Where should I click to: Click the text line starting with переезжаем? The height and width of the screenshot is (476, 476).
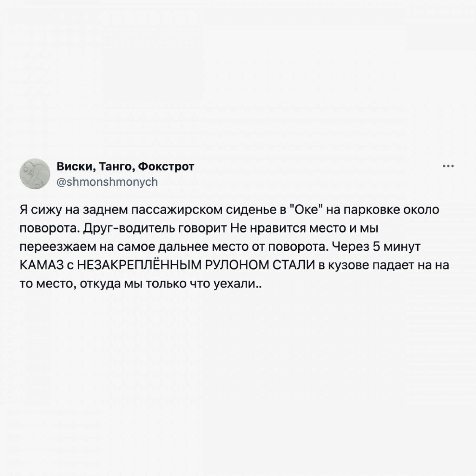point(220,247)
